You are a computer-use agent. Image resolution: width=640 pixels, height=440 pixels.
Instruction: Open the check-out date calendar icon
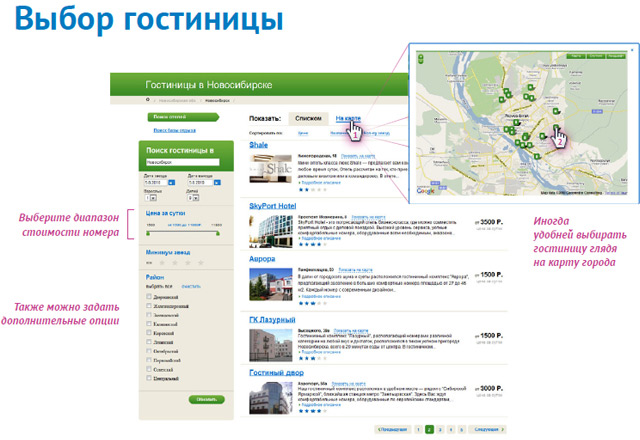click(217, 182)
